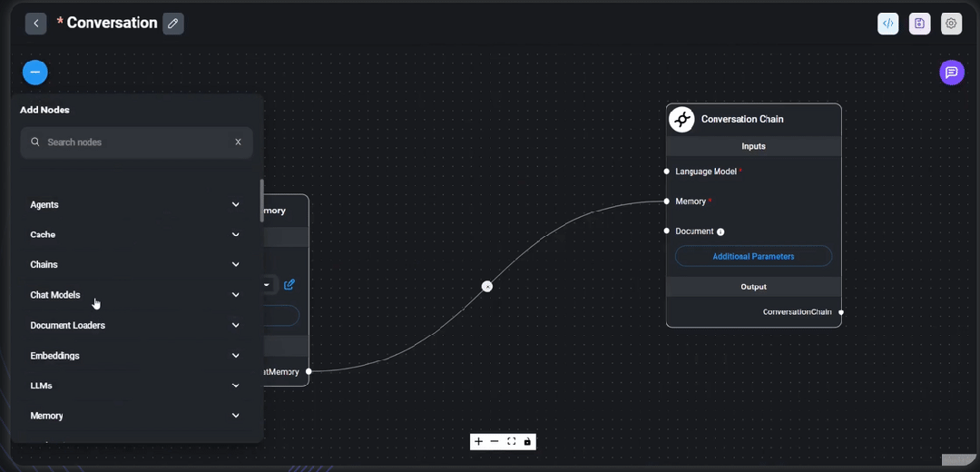Expand the Chains category
The height and width of the screenshot is (472, 980).
pos(135,264)
